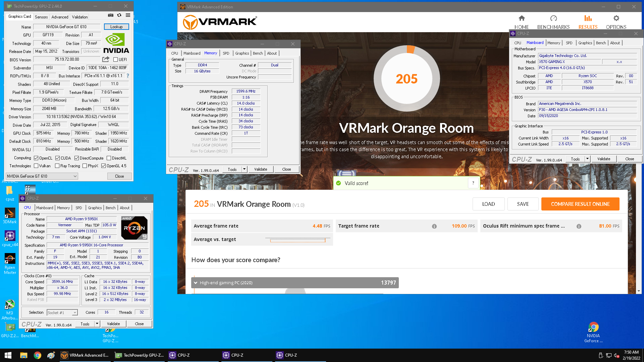Switch to the Validation tab in GPU-Z
The width and height of the screenshot is (644, 362).
coord(80,17)
